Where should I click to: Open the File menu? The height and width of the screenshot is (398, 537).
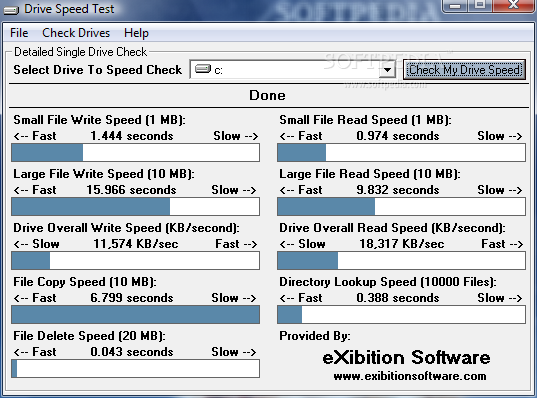[19, 33]
